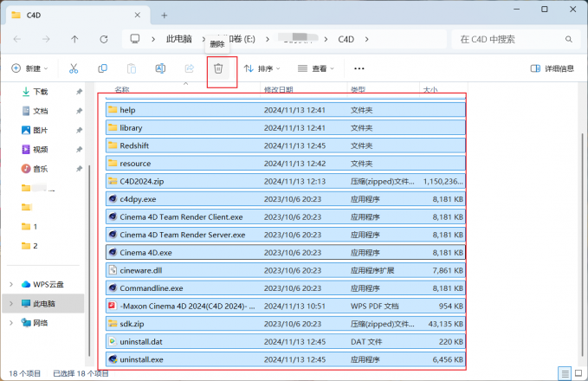Open the three-dots more options menu
The width and height of the screenshot is (588, 381).
[x=359, y=68]
